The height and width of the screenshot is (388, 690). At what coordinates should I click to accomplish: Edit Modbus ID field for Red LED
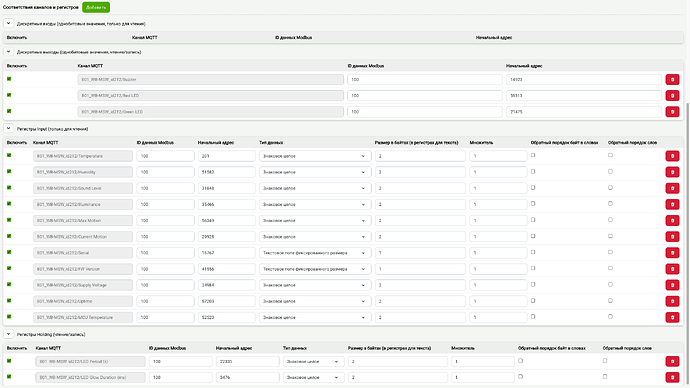425,95
